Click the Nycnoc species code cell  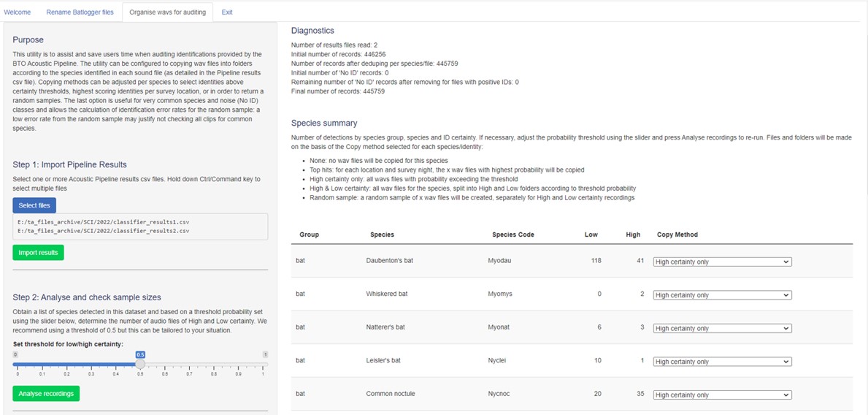point(498,394)
